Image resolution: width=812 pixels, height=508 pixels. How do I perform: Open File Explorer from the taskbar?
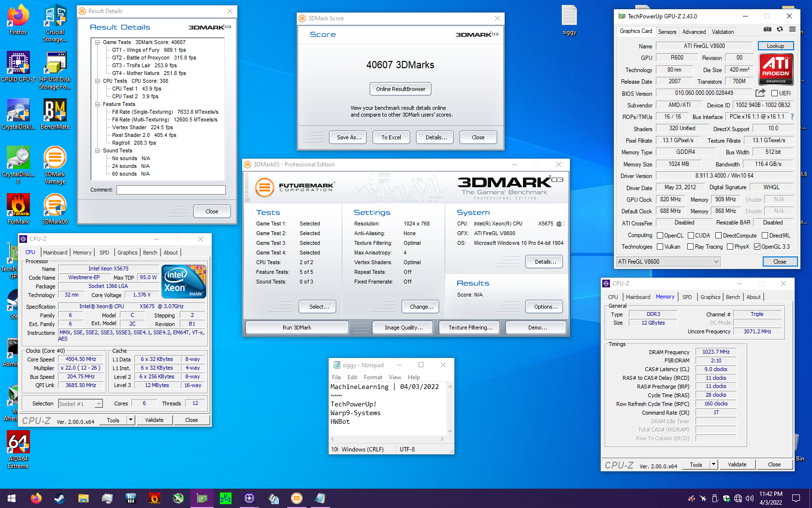pos(83,498)
